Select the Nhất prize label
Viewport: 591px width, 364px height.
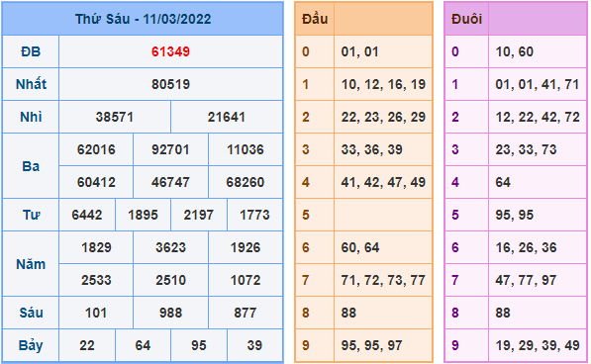pos(31,84)
